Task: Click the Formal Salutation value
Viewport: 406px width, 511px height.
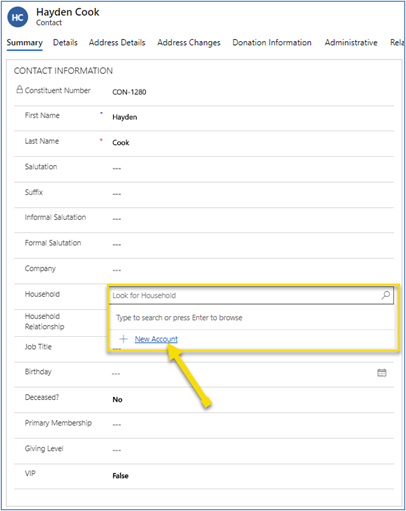Action: [x=117, y=245]
